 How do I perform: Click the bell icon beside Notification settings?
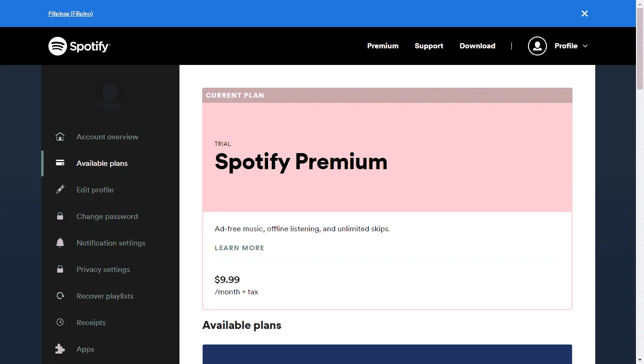(x=60, y=243)
